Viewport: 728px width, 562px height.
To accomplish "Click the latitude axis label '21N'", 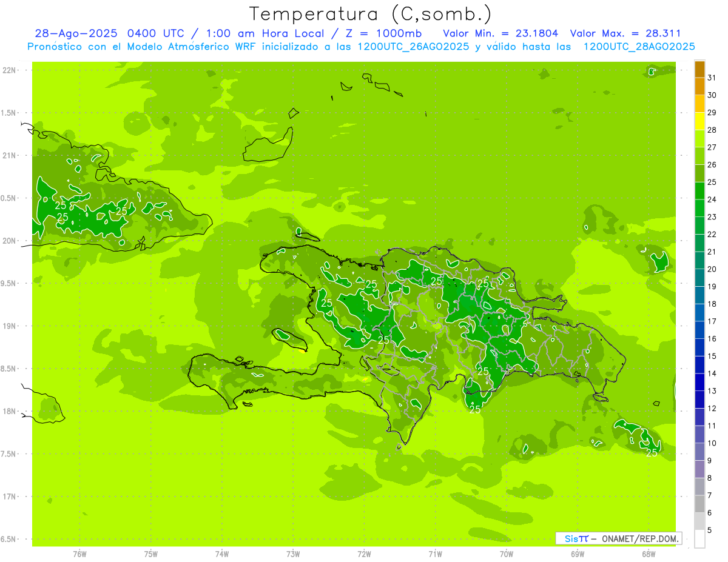I will (x=9, y=155).
